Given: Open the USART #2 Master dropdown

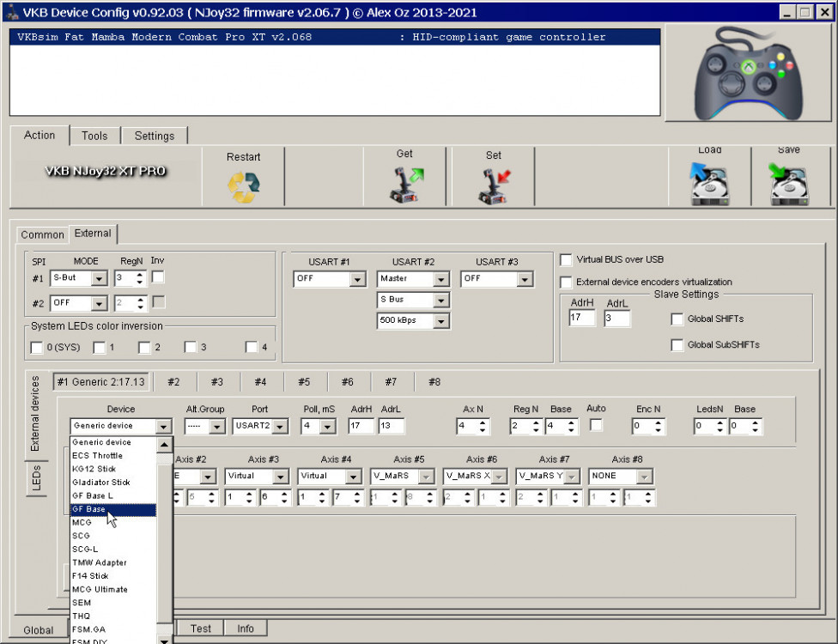Looking at the screenshot, I should [x=440, y=280].
